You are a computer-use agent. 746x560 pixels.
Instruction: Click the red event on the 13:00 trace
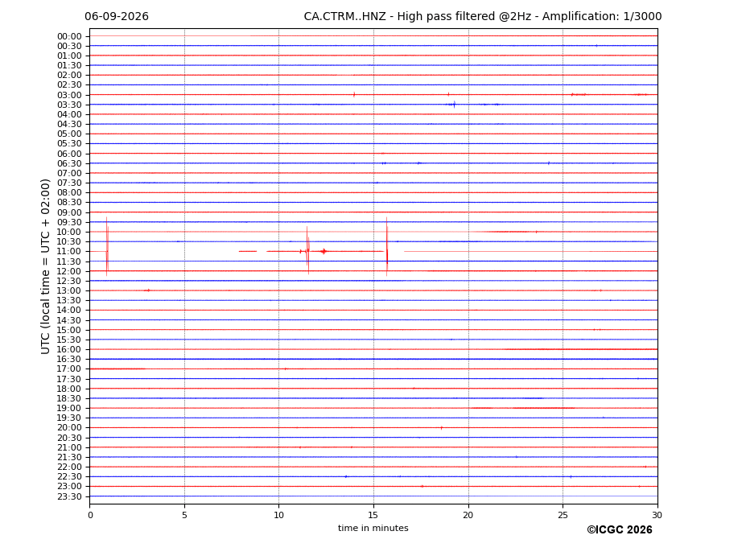(147, 290)
